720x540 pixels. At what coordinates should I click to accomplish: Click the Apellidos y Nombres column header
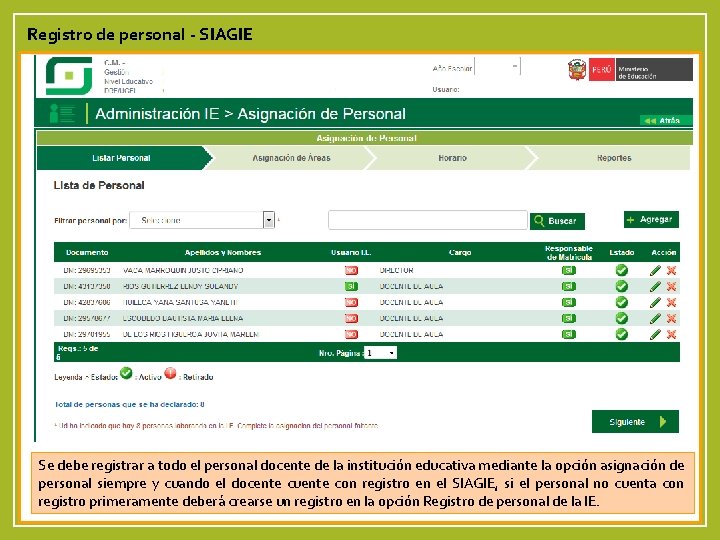(223, 253)
